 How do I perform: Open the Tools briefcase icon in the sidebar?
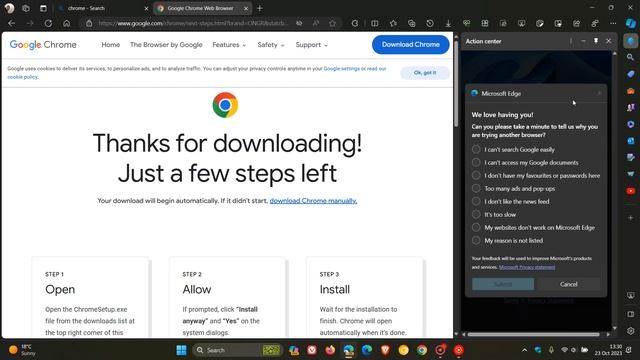pos(631,91)
